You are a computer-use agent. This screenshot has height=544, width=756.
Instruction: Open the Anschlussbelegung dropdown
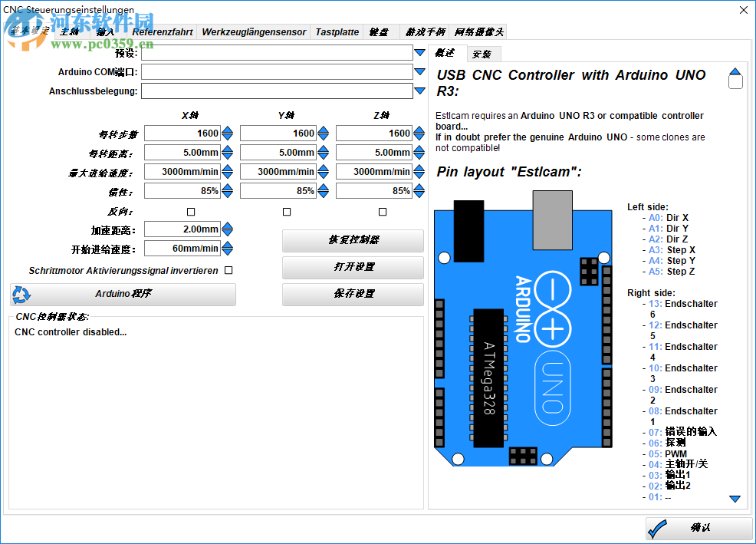point(419,91)
